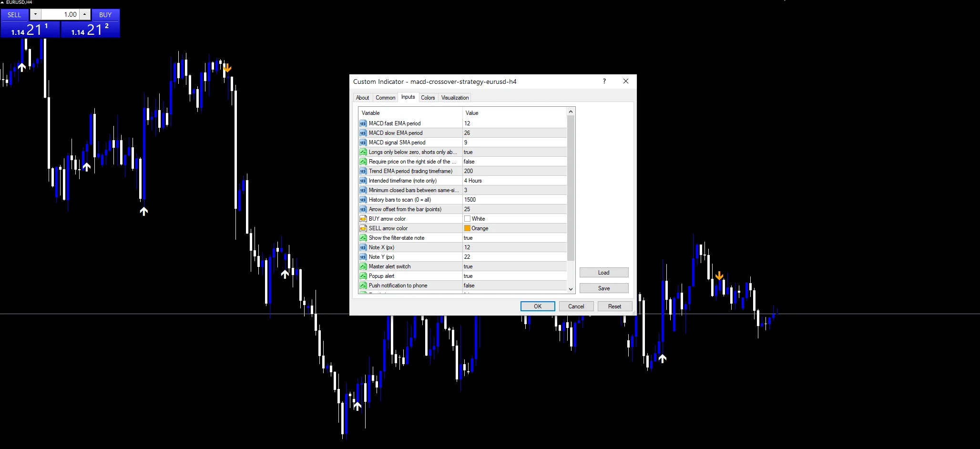Click the Load button

coord(604,273)
